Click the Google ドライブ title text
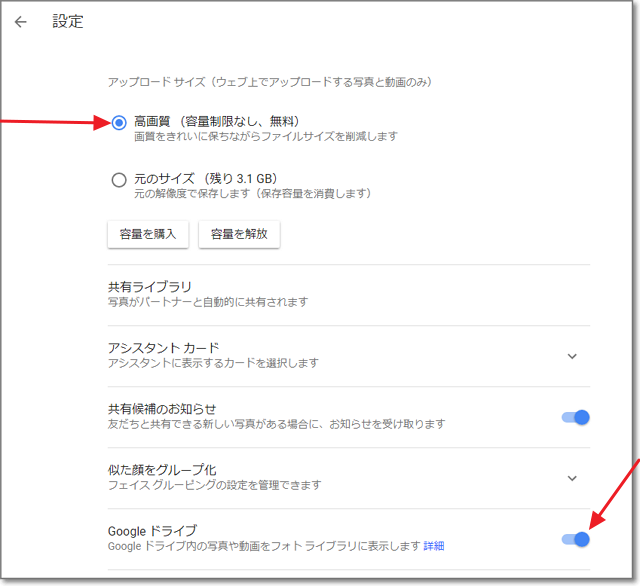Viewport: 640px width, 586px height. 152,531
